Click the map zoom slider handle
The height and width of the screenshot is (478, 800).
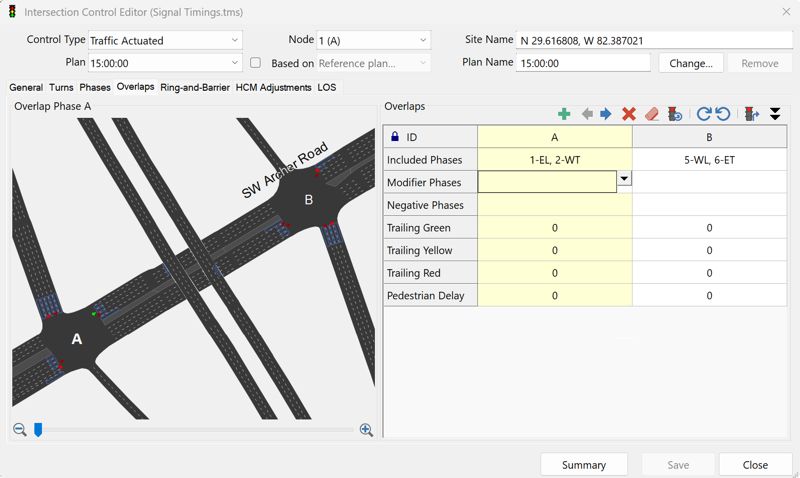pos(38,430)
